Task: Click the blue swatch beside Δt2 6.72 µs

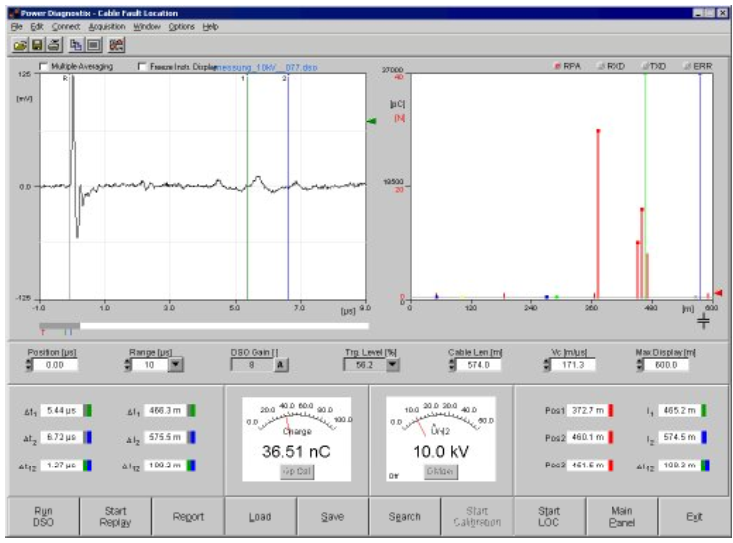Action: coord(87,437)
